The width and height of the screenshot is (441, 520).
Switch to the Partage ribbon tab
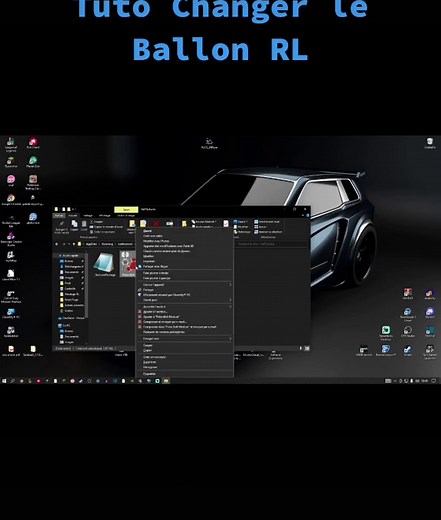pos(88,215)
